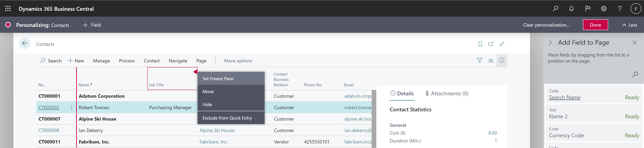
Task: Expand the Add Field to Page chevron
Action: [550, 43]
